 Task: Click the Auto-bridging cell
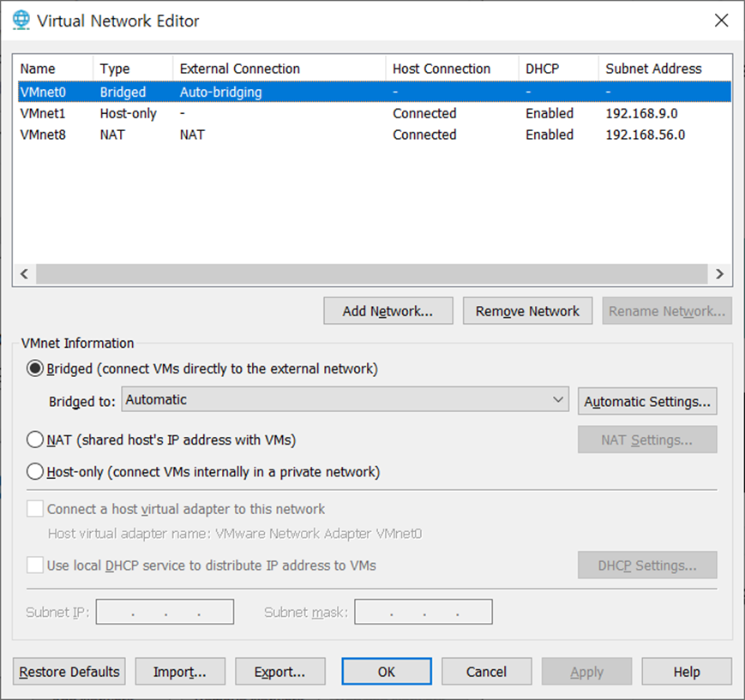pyautogui.click(x=221, y=93)
